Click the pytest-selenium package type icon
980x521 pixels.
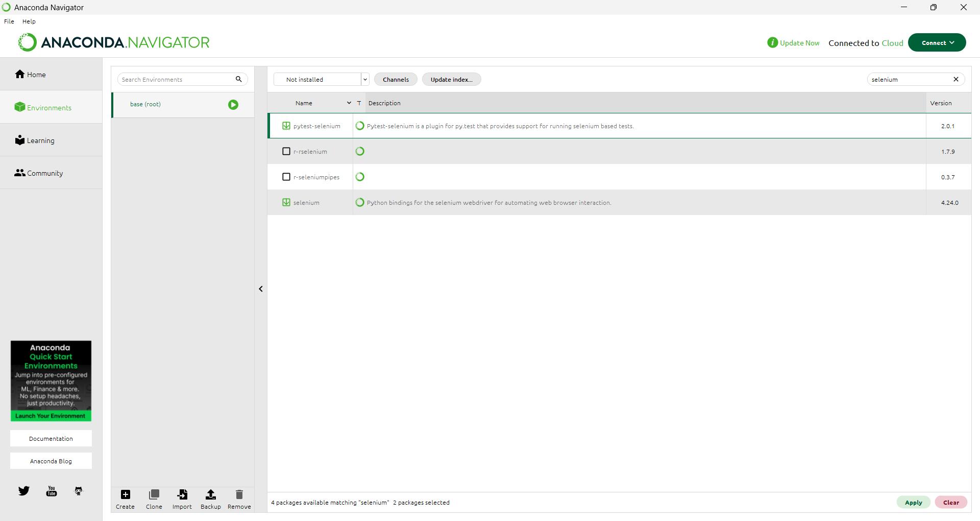pyautogui.click(x=360, y=126)
